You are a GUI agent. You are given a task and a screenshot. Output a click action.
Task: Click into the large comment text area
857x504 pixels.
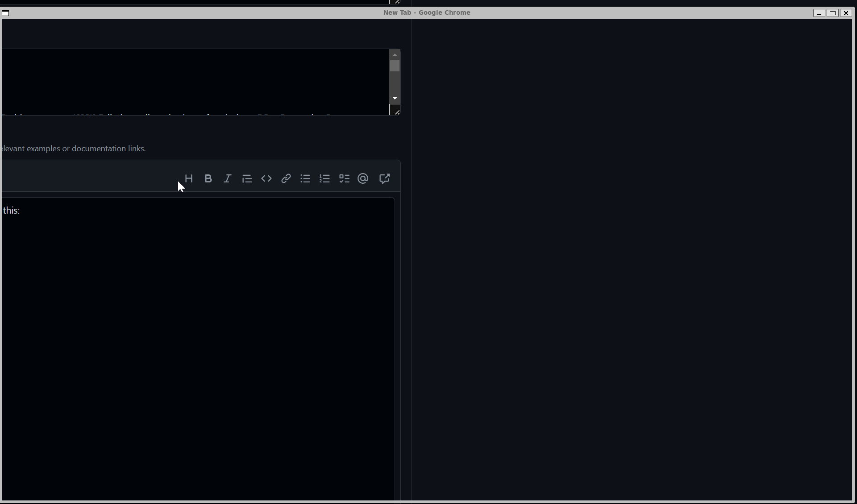196,348
